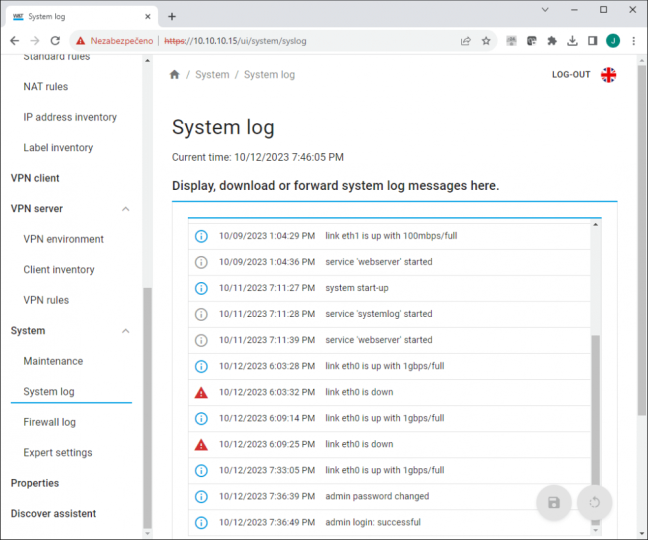
Task: Click log entry 'webserver started' at 7:11:39 PM
Action: click(x=389, y=340)
